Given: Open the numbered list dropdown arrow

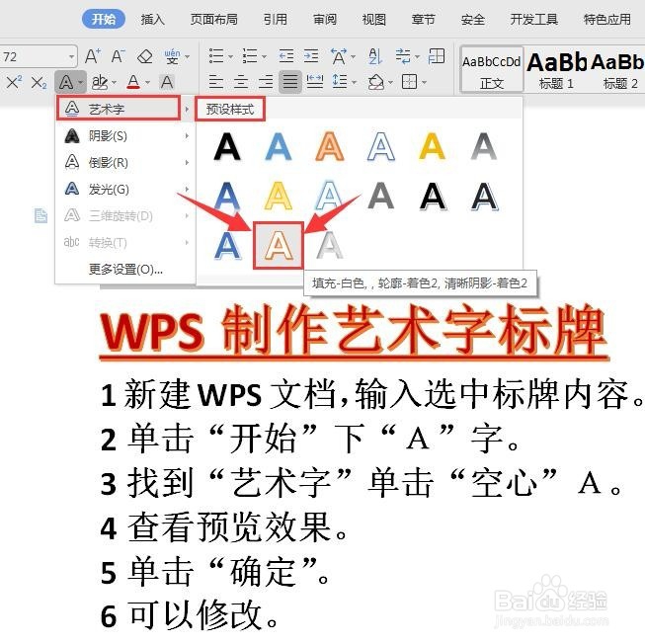Looking at the screenshot, I should click(264, 56).
